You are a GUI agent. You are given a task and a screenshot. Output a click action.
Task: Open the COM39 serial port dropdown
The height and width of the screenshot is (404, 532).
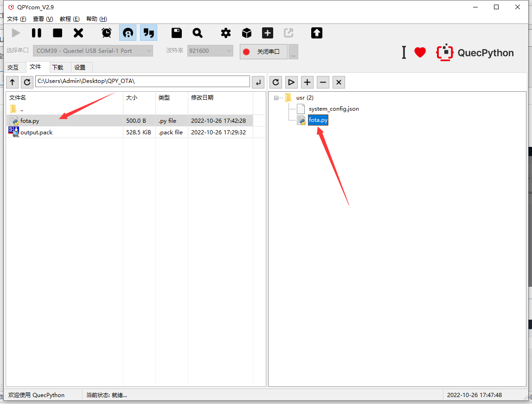point(93,51)
